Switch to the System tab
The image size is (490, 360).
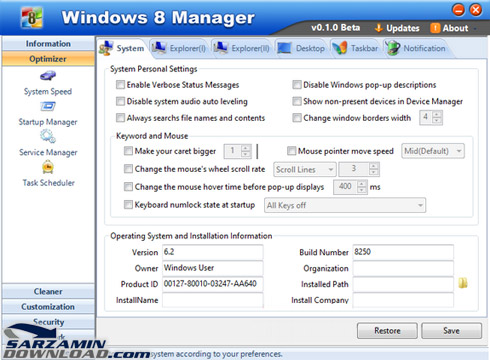point(122,48)
